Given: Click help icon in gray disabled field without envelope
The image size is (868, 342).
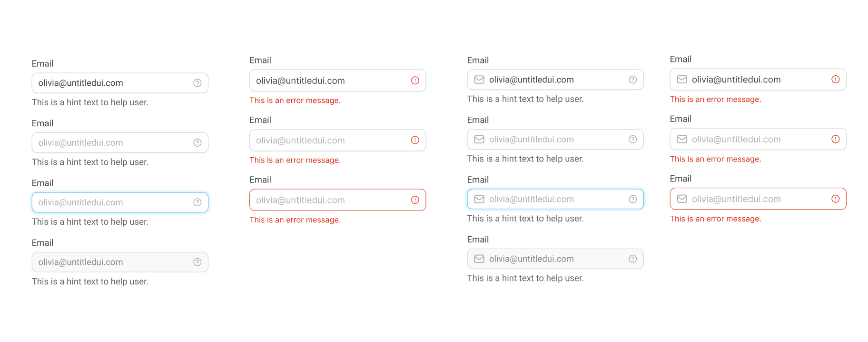Looking at the screenshot, I should 197,262.
